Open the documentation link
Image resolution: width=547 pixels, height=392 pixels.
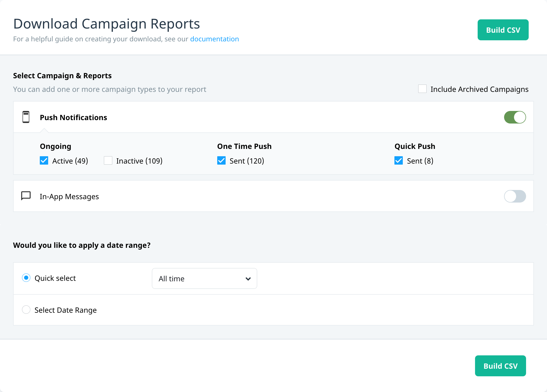pyautogui.click(x=214, y=39)
